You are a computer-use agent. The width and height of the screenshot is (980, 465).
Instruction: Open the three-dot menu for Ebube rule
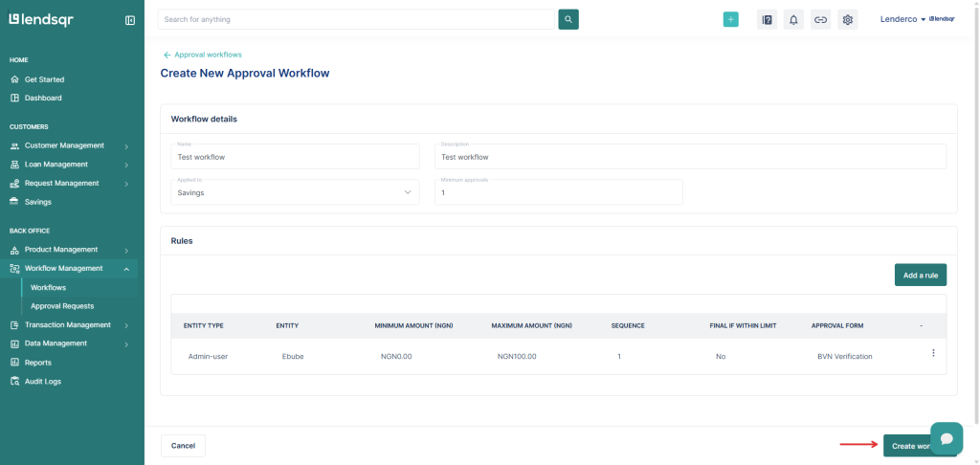coord(933,353)
